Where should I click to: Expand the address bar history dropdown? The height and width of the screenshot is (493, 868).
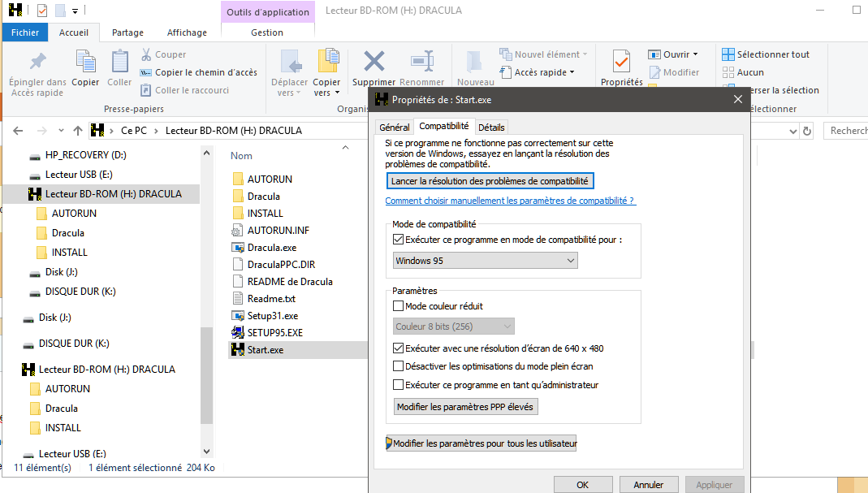click(792, 132)
